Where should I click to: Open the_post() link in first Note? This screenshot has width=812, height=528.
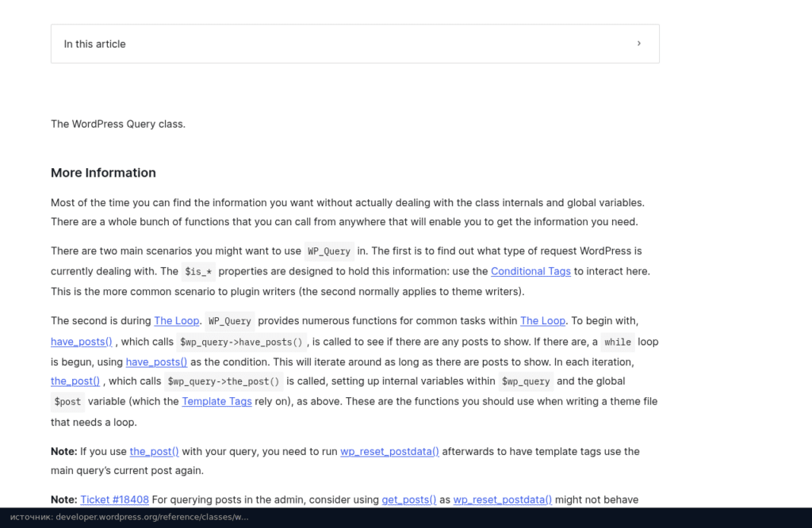pos(154,451)
